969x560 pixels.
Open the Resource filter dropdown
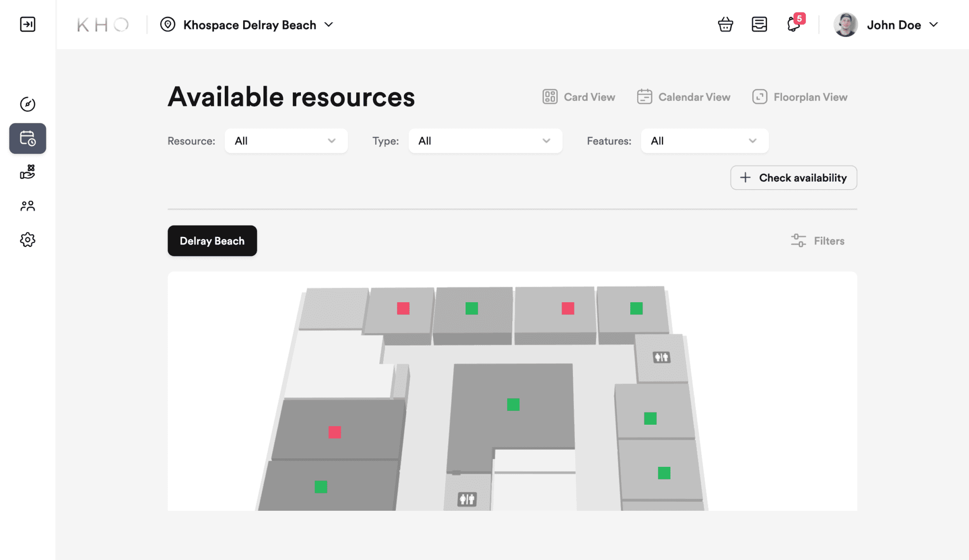[286, 141]
